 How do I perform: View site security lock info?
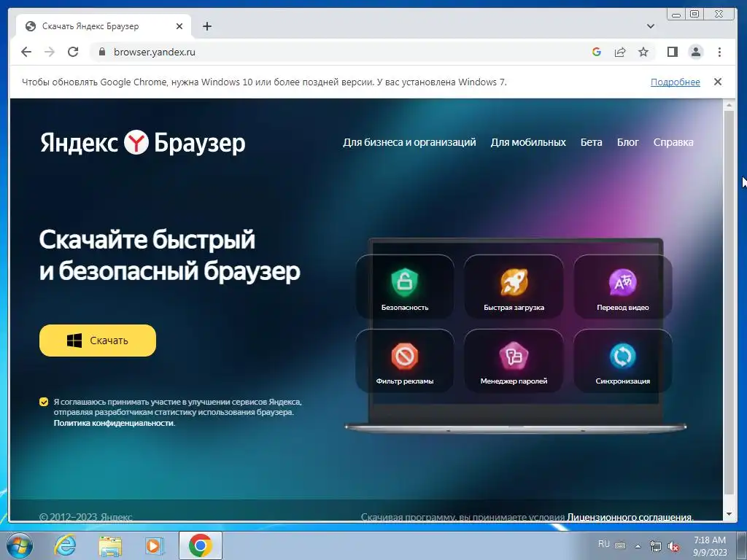click(102, 52)
